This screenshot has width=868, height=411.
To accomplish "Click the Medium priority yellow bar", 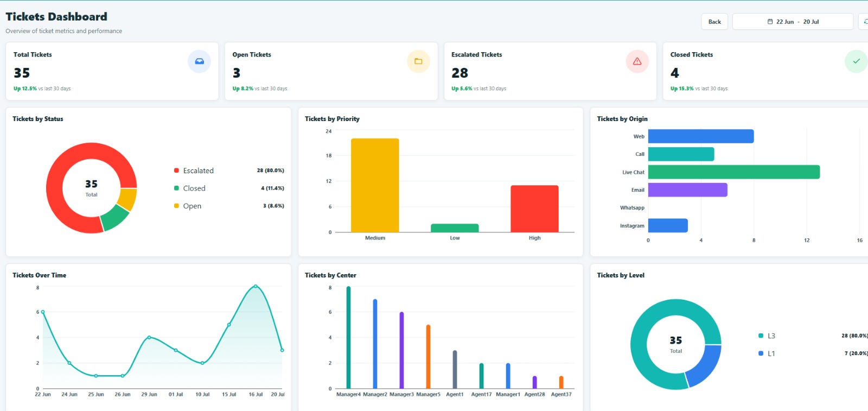I will (x=375, y=185).
